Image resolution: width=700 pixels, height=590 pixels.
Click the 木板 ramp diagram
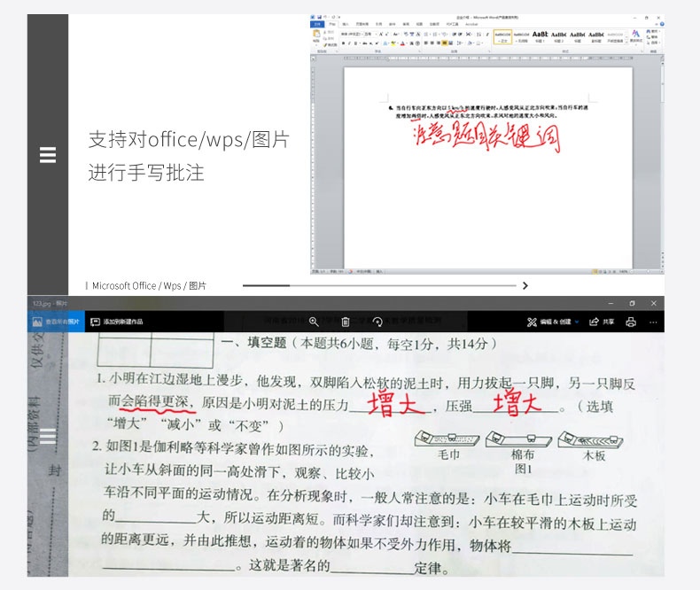590,439
